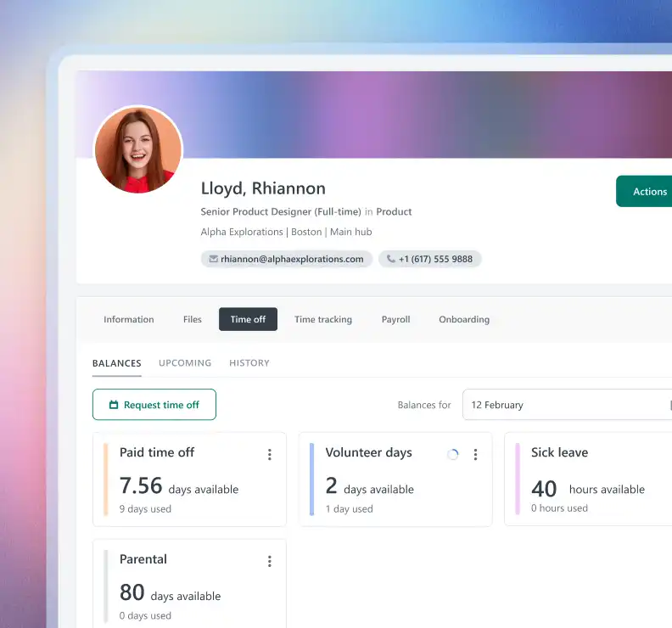Screen dimensions: 672x628
Task: Click rhiannon@alphaexplorations.com email chip
Action: point(286,259)
